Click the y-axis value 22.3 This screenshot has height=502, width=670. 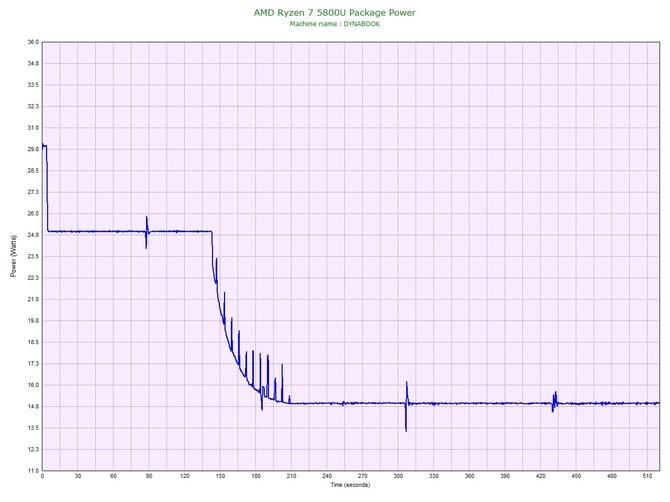click(x=33, y=278)
